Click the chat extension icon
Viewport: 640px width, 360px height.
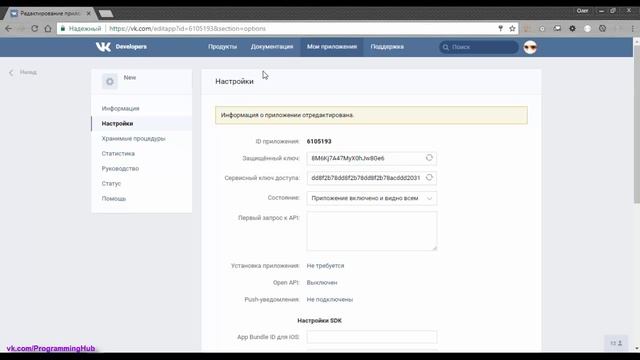point(557,29)
